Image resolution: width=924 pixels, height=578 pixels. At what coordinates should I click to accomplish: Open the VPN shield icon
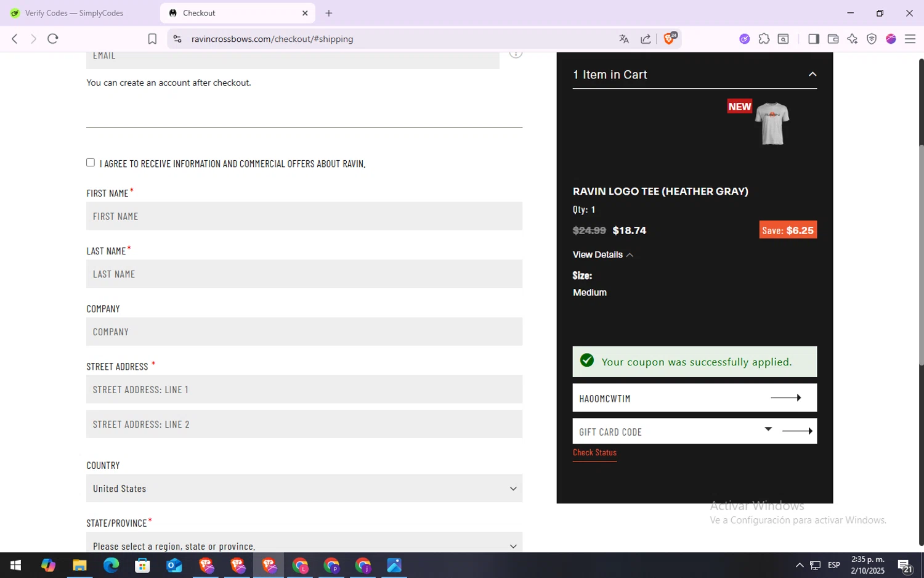coord(872,39)
